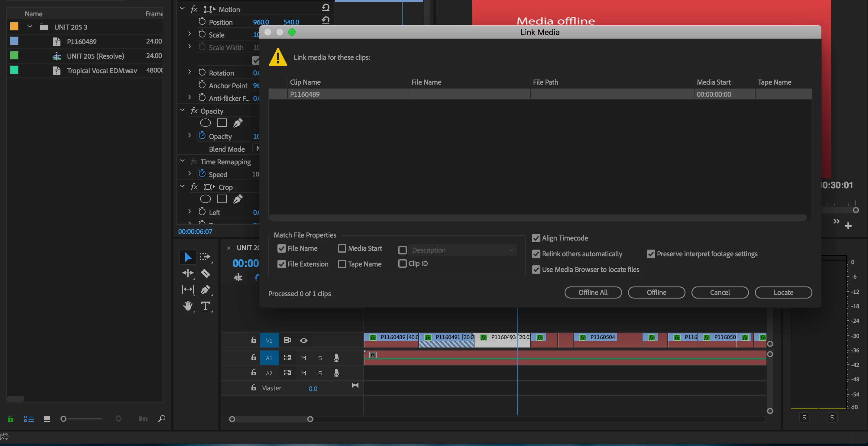This screenshot has height=446, width=868.
Task: Select the Type tool
Action: 205,306
